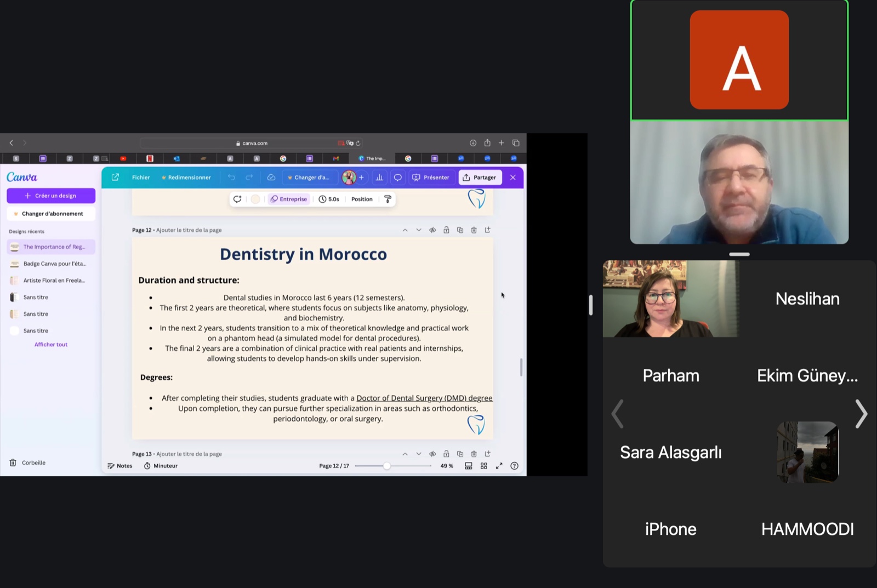Move Page 13 down with the chevron

click(419, 454)
